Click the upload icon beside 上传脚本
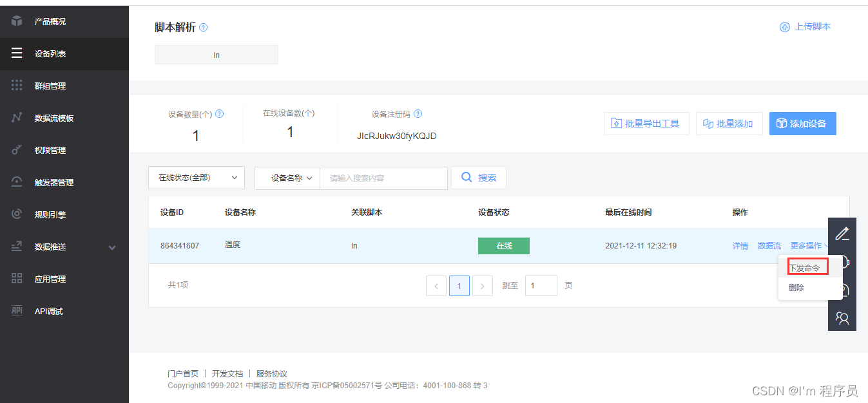 tap(784, 26)
